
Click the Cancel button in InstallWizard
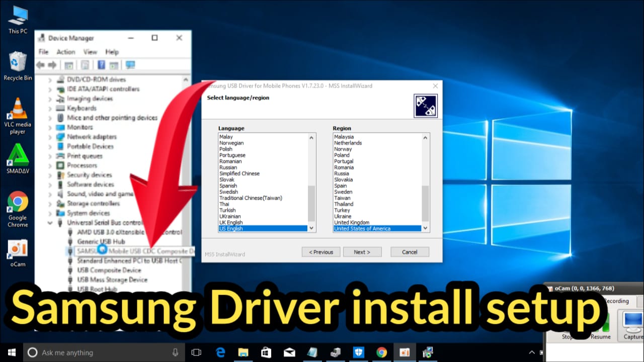(x=410, y=252)
